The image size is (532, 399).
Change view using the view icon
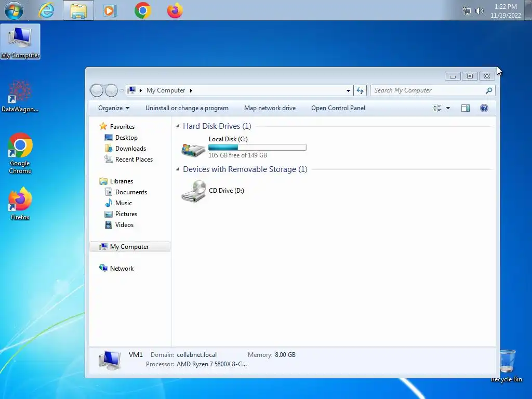pos(437,108)
